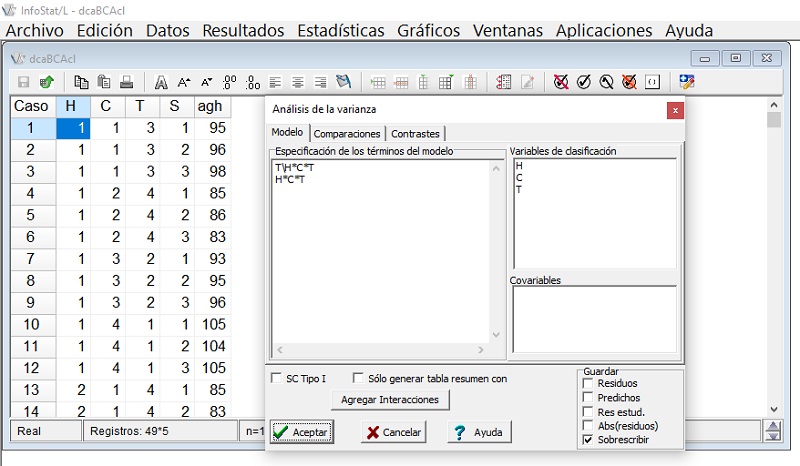Switch to the Comparaciones tab
This screenshot has height=466, width=800.
pyautogui.click(x=347, y=133)
